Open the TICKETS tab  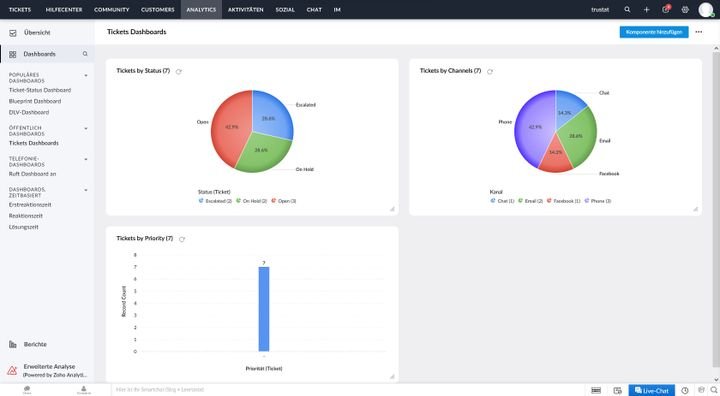click(20, 9)
